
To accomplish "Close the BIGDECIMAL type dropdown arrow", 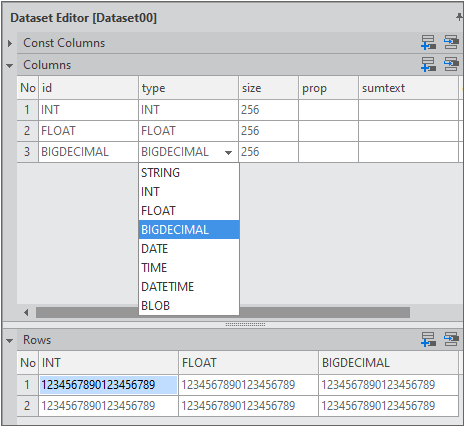I will [228, 153].
